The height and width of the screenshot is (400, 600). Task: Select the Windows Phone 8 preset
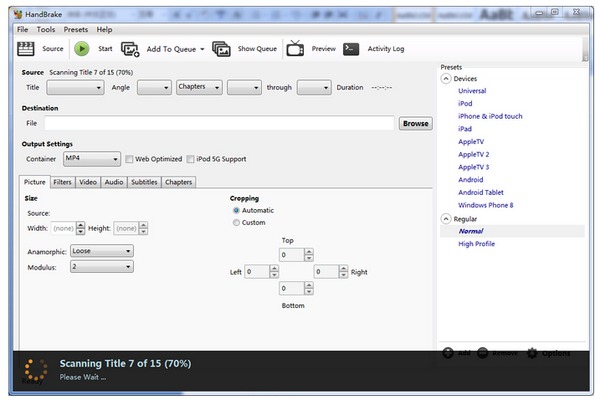tap(486, 205)
